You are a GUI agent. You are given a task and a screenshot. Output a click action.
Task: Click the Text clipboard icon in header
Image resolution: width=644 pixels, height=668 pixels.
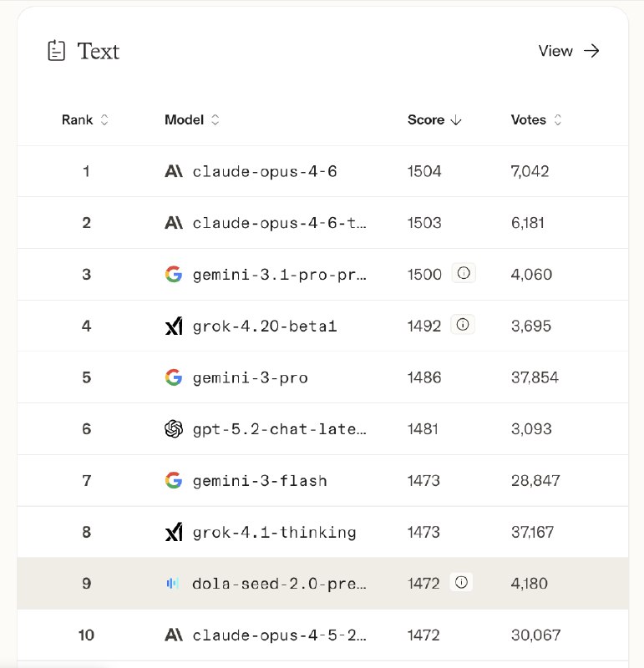[x=56, y=51]
